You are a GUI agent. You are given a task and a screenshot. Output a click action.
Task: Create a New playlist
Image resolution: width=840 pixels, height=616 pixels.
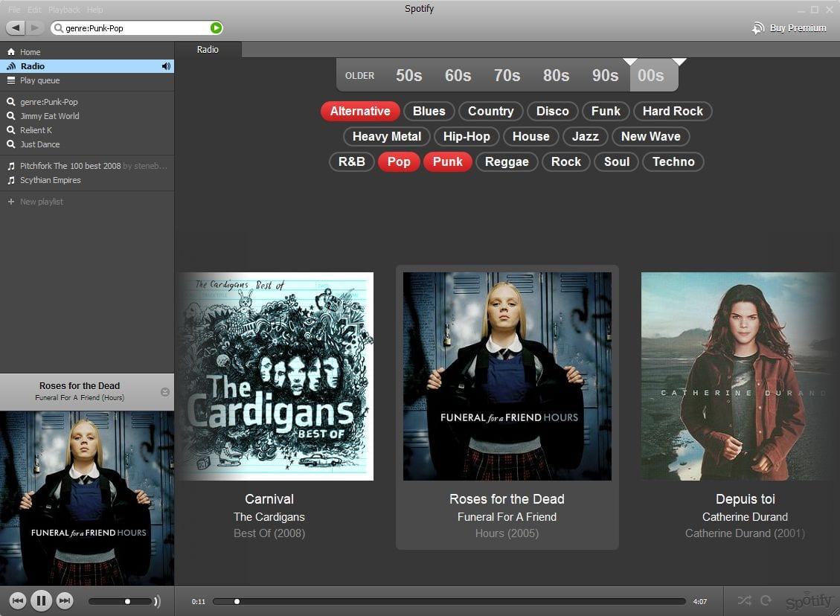coord(41,202)
